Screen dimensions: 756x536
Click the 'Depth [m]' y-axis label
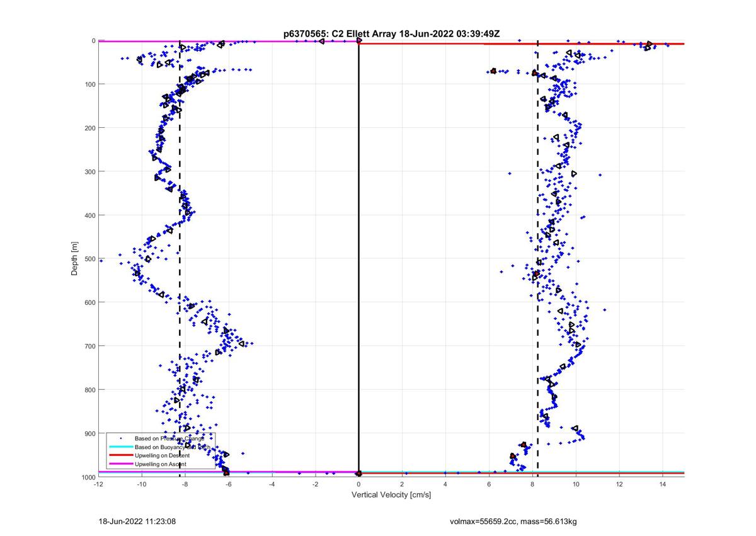coord(74,259)
